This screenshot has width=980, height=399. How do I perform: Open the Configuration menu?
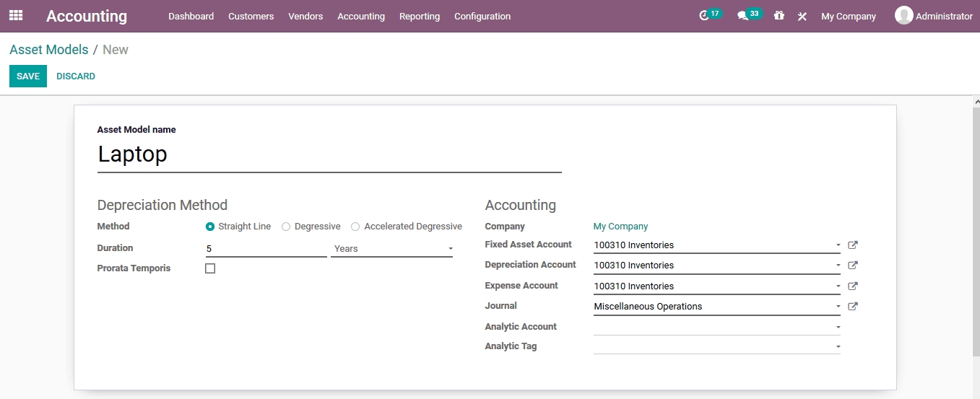click(482, 16)
